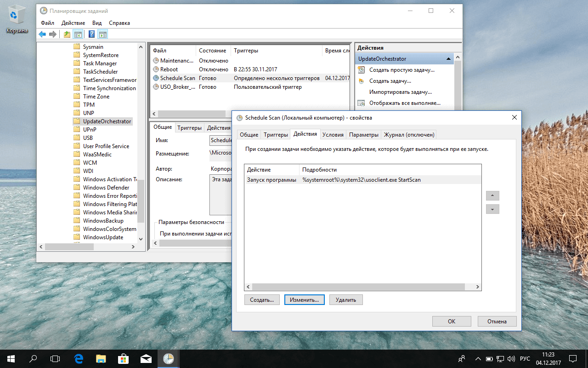Open the Microsoft Edge taskbar icon
This screenshot has width=588, height=368.
(x=78, y=358)
